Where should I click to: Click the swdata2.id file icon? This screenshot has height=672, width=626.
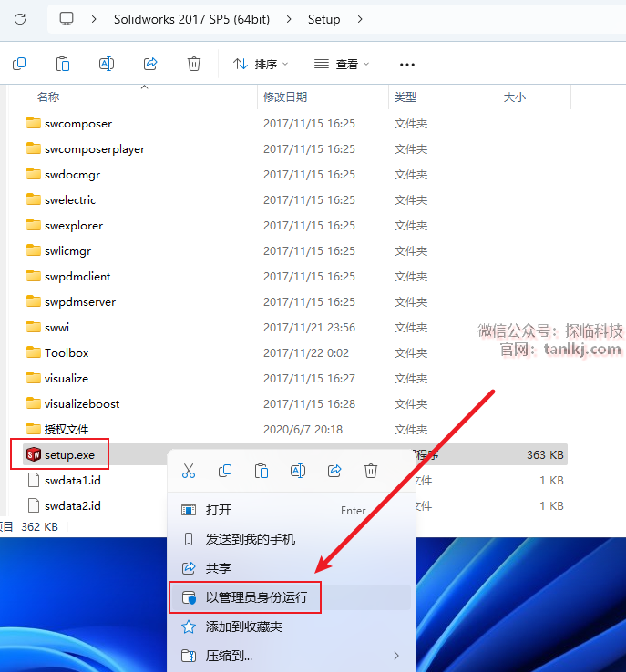[x=34, y=505]
